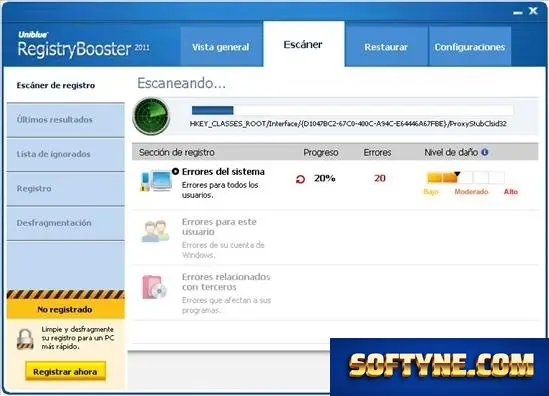Open the Configuraciones tab
The height and width of the screenshot is (396, 549).
tap(470, 47)
